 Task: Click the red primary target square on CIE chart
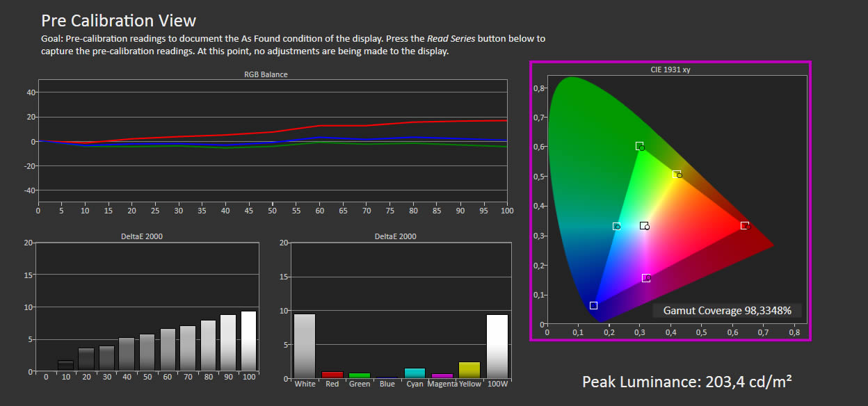[744, 225]
